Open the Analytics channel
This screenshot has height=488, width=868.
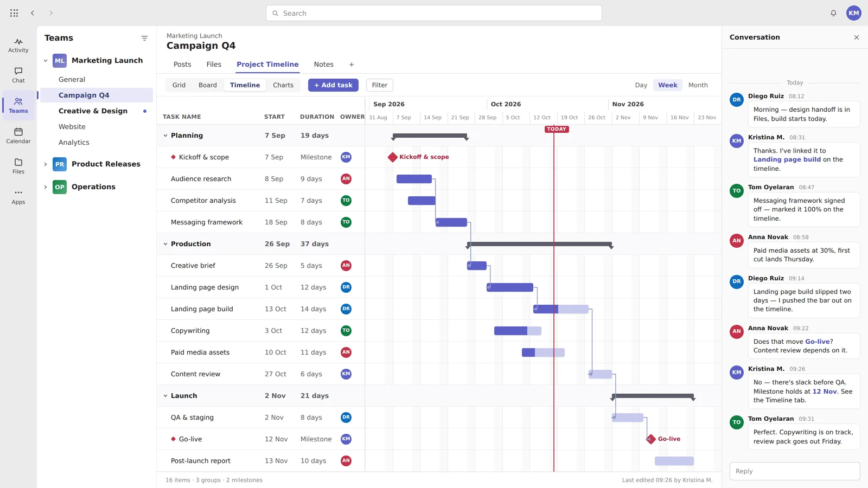[97, 143]
